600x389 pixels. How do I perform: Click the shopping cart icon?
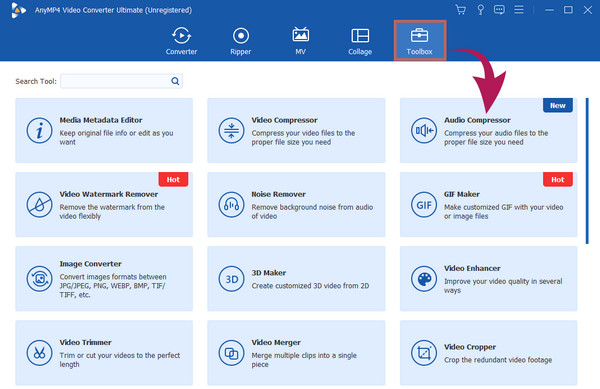(461, 10)
